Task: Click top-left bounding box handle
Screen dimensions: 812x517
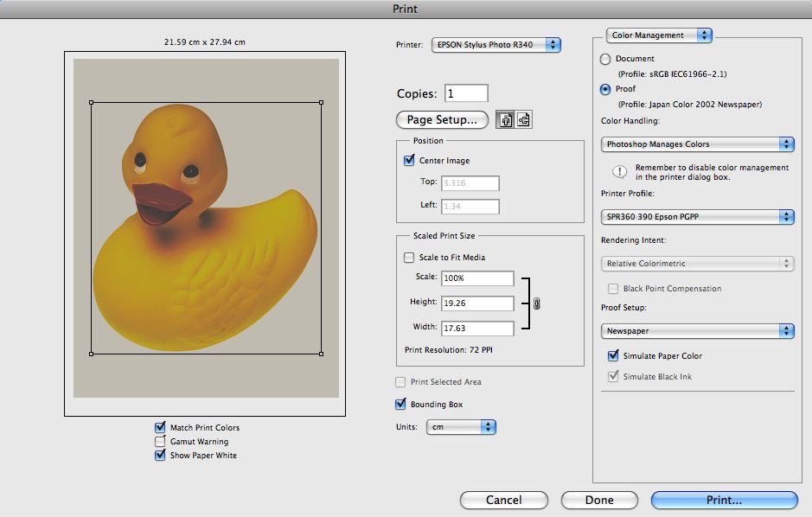Action: [92, 103]
